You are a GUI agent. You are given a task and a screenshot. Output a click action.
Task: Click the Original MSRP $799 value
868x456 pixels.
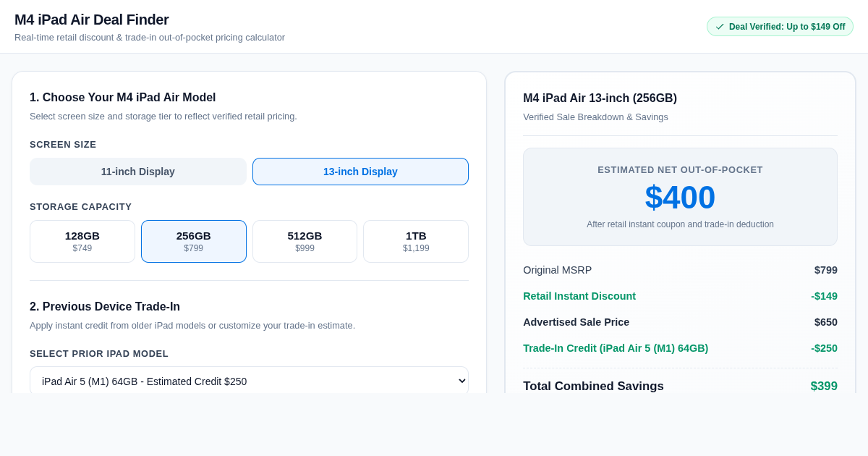(x=826, y=270)
